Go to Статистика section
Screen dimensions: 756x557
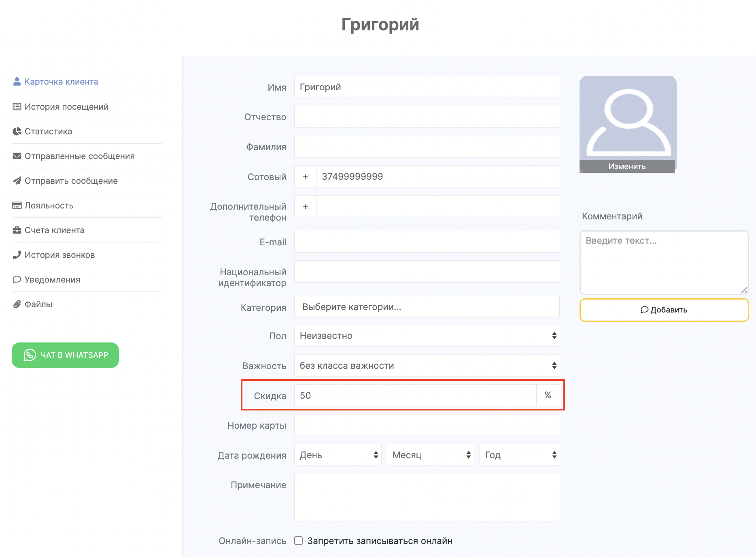pyautogui.click(x=49, y=132)
